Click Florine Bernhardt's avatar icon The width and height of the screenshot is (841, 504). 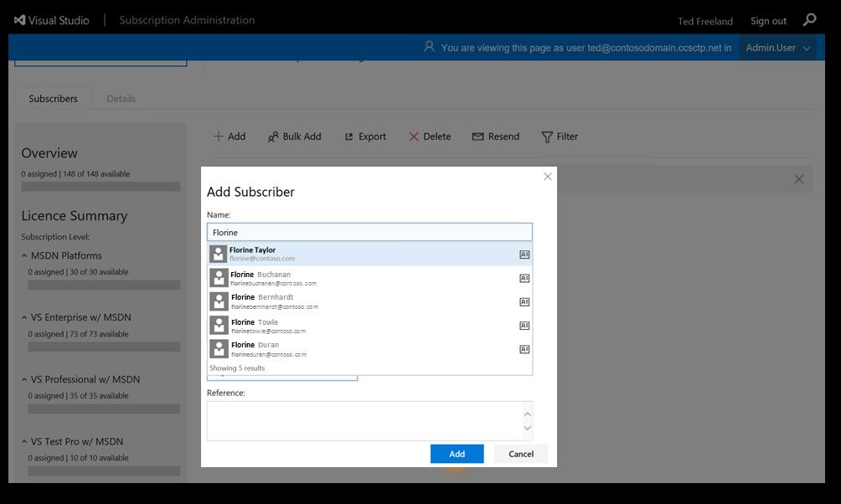[219, 301]
